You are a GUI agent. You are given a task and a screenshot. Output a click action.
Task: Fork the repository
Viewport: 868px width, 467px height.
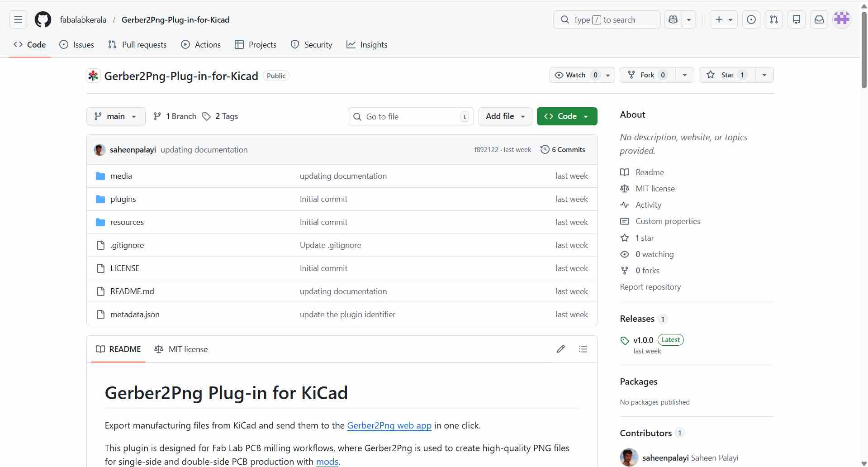click(647, 75)
